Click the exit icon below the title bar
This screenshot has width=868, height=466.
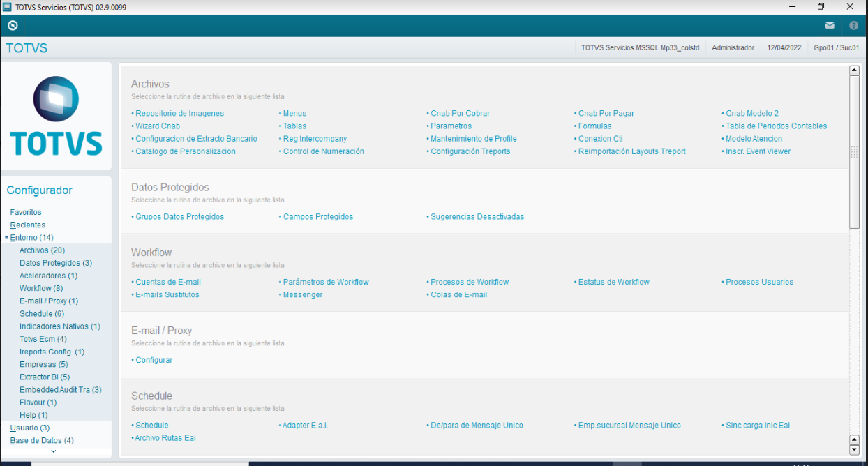[13, 25]
